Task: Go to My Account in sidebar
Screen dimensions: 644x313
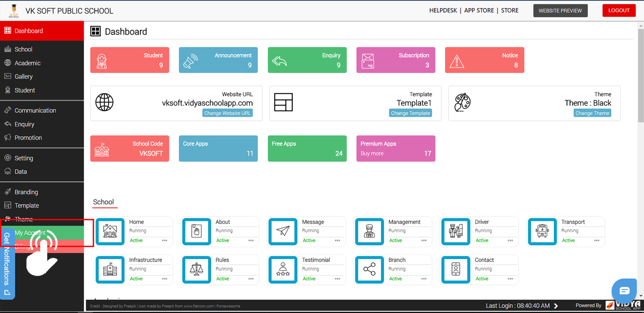Action: point(42,232)
